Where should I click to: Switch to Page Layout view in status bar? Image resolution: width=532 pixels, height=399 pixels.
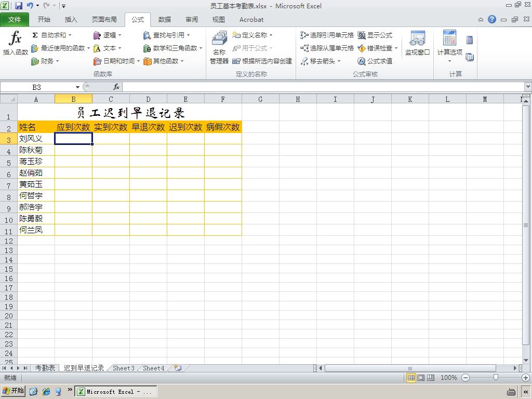421,378
